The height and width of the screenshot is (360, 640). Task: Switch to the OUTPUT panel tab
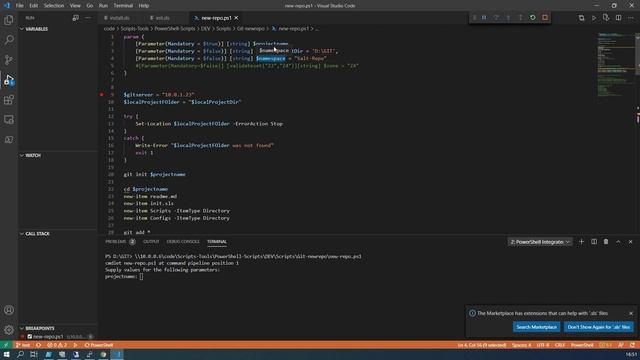coord(151,242)
